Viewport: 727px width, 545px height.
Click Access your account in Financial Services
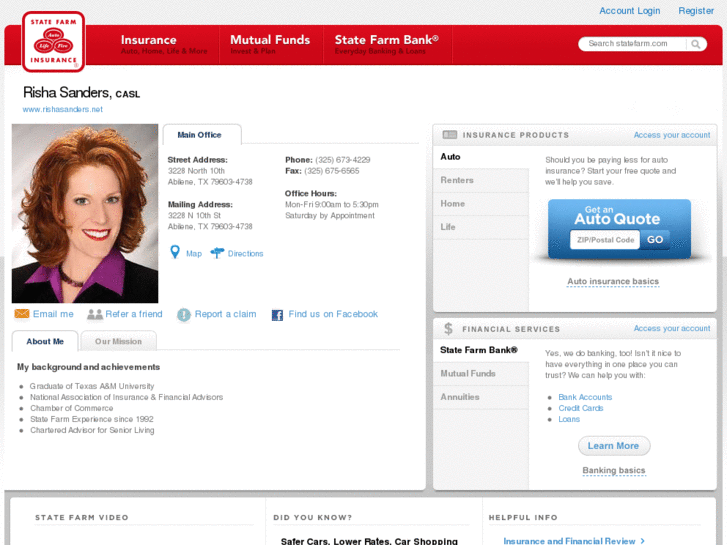click(672, 328)
